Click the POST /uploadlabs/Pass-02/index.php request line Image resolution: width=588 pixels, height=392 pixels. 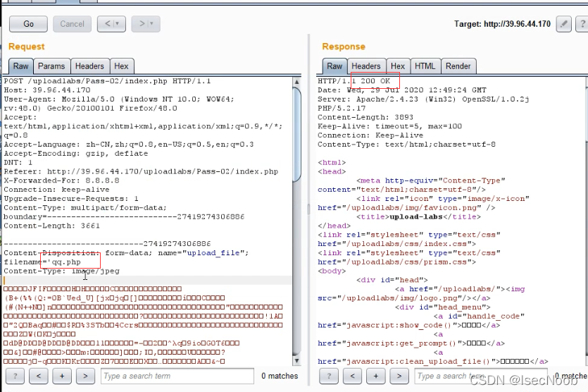point(107,81)
